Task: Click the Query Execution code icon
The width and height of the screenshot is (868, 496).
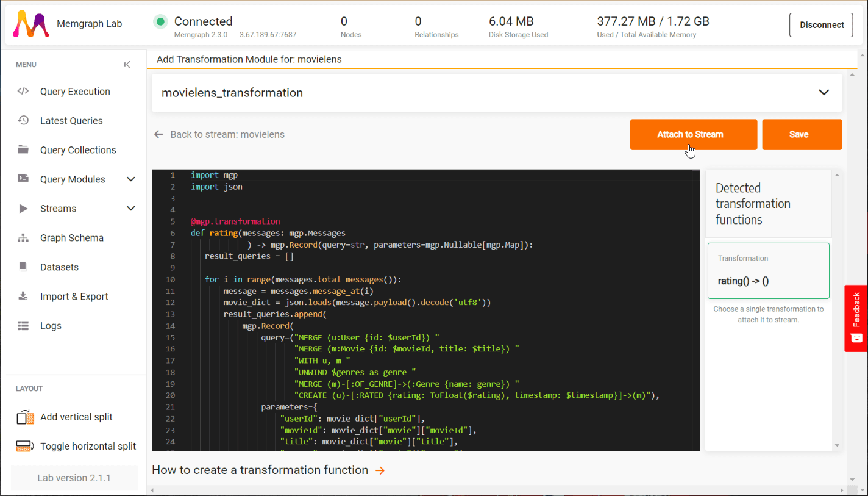Action: click(23, 92)
